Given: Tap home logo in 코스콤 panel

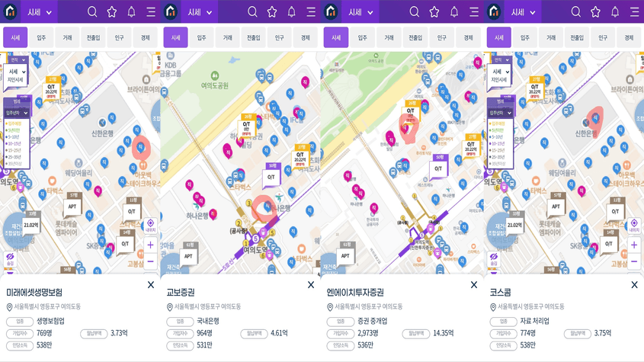Looking at the screenshot, I should (x=494, y=11).
